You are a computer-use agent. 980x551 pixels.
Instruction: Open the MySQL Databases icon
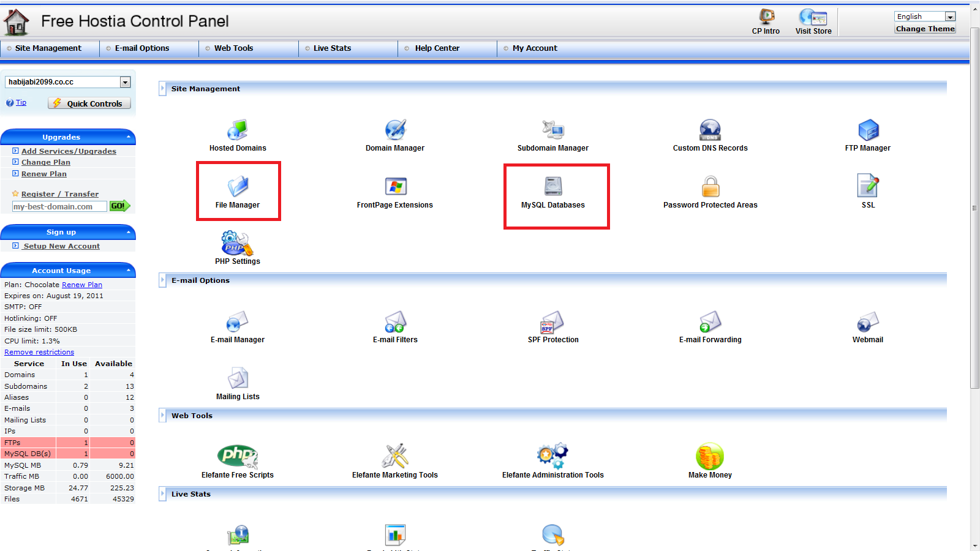(x=553, y=186)
